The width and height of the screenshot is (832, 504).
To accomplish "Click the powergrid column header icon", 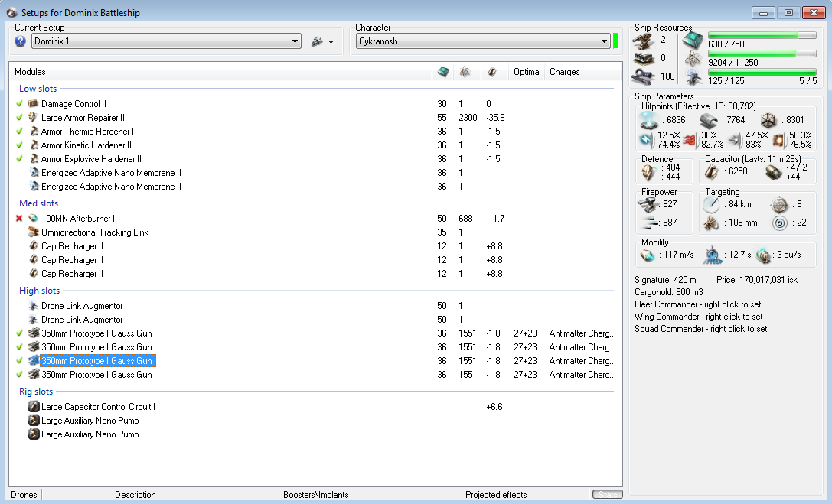I will (x=465, y=72).
